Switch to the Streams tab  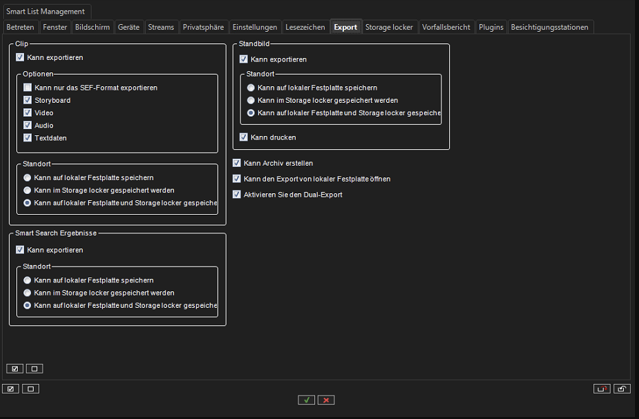(161, 27)
